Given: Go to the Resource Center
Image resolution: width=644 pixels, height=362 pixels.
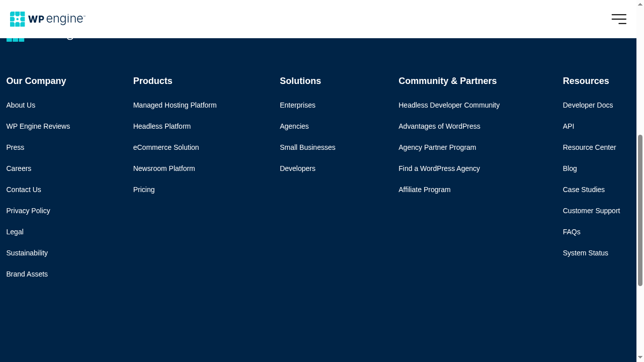Looking at the screenshot, I should pyautogui.click(x=589, y=147).
